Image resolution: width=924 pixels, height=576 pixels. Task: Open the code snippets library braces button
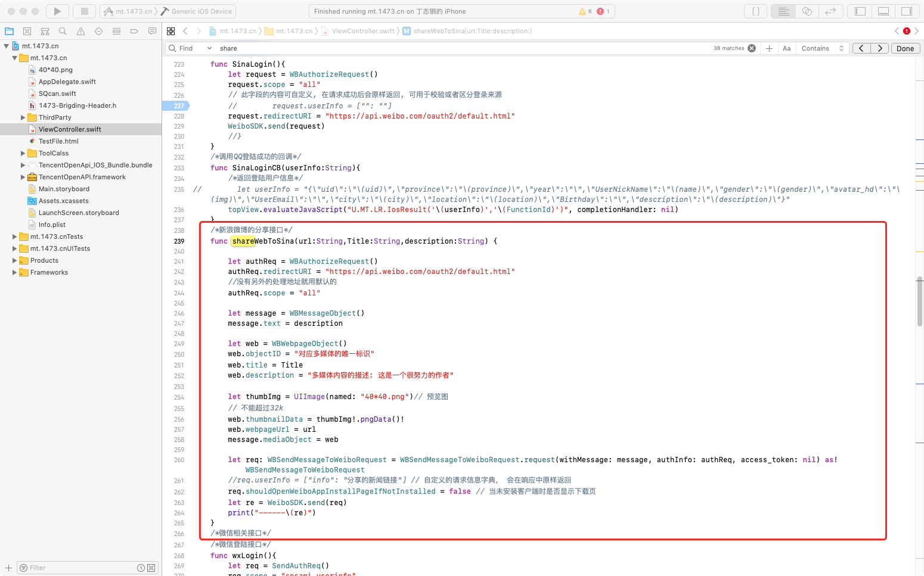(756, 11)
